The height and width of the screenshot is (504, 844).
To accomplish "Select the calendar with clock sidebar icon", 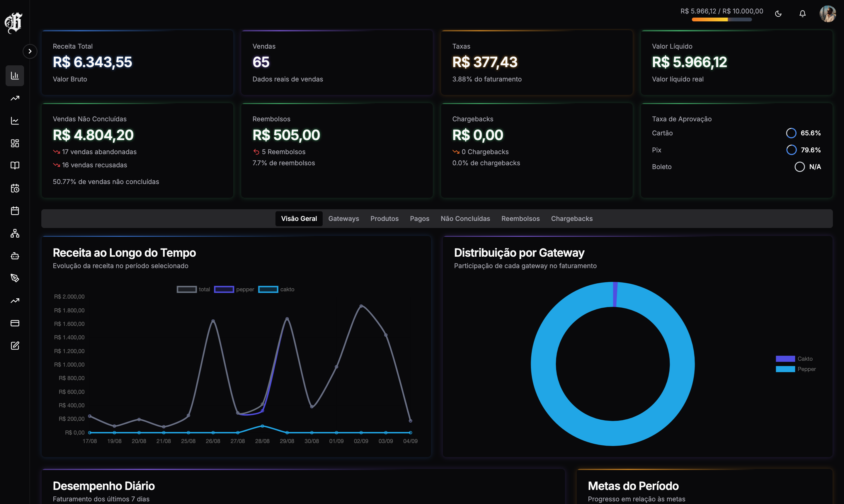I will tap(15, 188).
